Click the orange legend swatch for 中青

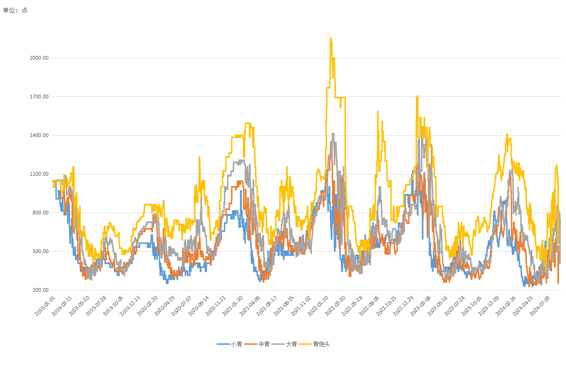251,344
